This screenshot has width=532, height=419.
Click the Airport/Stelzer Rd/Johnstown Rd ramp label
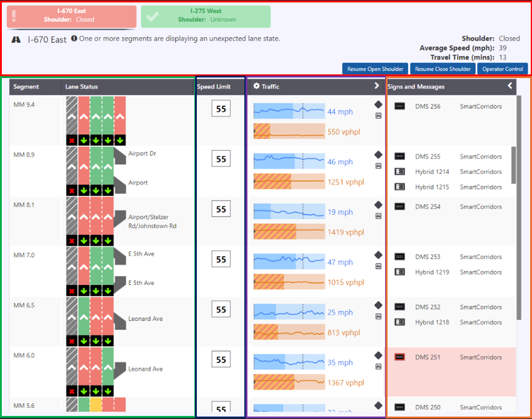tap(152, 221)
